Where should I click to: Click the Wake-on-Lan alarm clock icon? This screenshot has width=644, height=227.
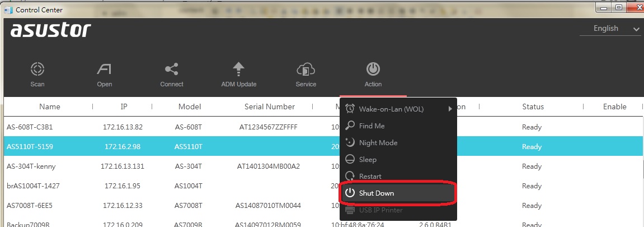pyautogui.click(x=350, y=109)
